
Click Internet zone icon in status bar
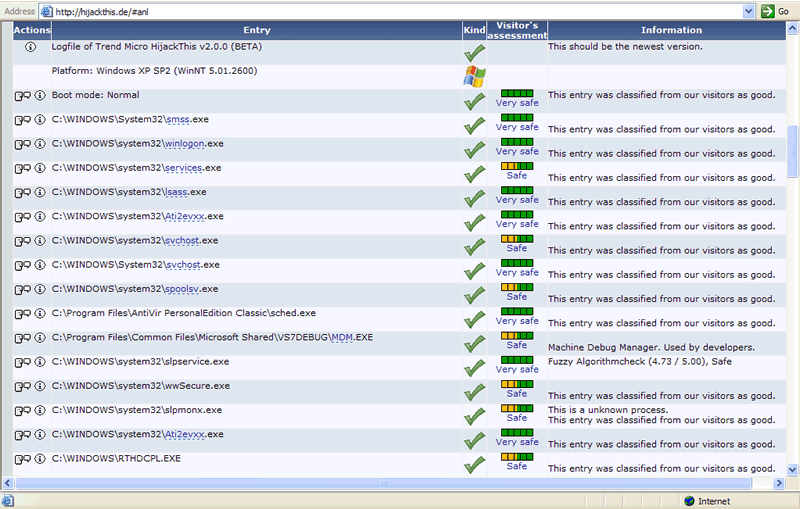tap(689, 501)
